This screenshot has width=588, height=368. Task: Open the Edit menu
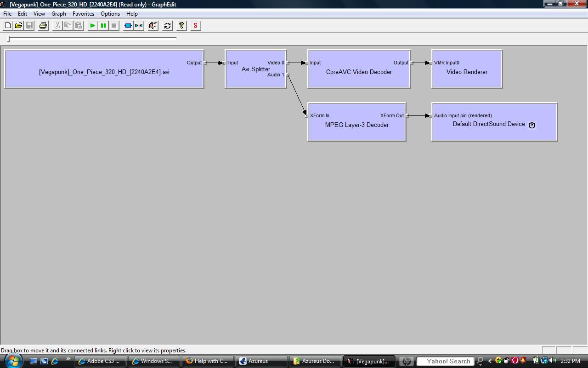(22, 14)
